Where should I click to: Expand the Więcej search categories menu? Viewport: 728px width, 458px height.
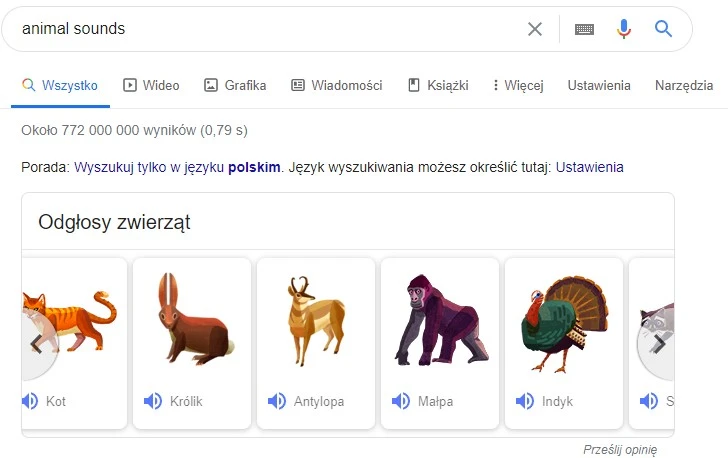coord(517,85)
